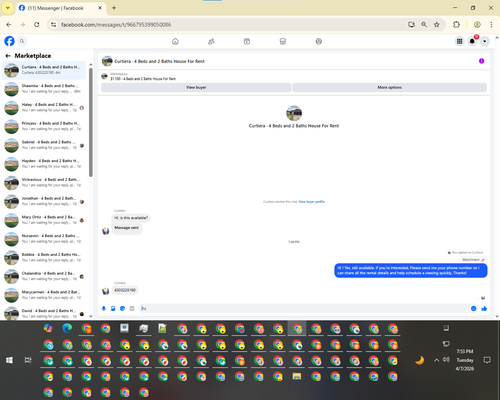Image resolution: width=500 pixels, height=400 pixels.
Task: Open the Bobbie conversation
Action: click(44, 257)
